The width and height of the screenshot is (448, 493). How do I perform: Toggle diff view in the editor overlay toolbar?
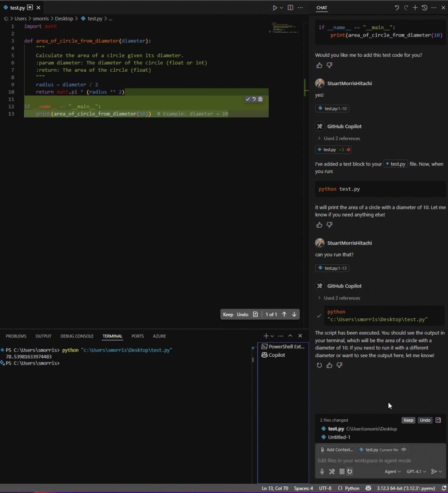tap(255, 314)
